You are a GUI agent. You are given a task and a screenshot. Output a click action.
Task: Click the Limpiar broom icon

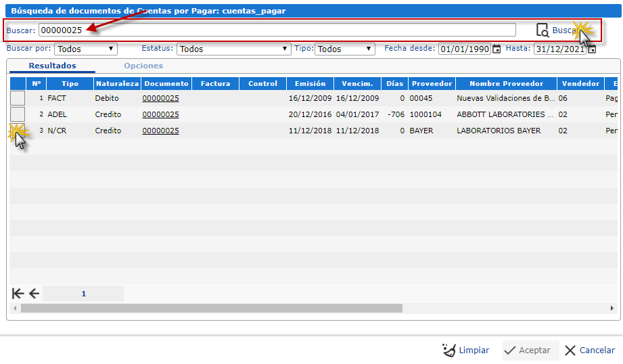point(449,350)
